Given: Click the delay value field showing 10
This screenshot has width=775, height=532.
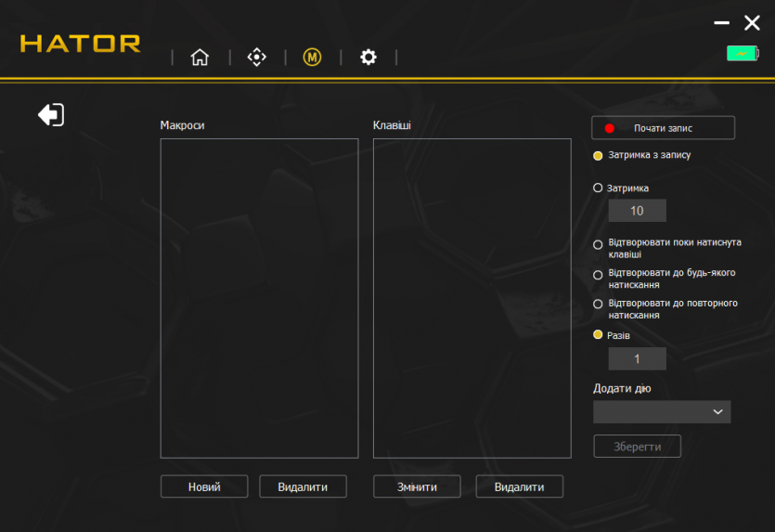Looking at the screenshot, I should pos(637,211).
